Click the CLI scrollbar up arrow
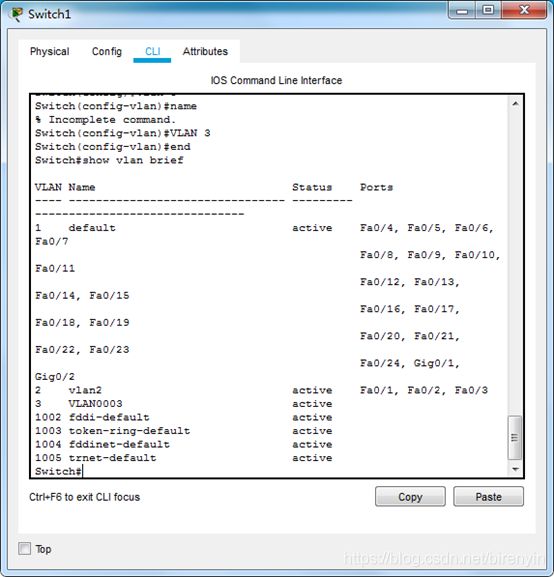This screenshot has width=554, height=577. [515, 104]
